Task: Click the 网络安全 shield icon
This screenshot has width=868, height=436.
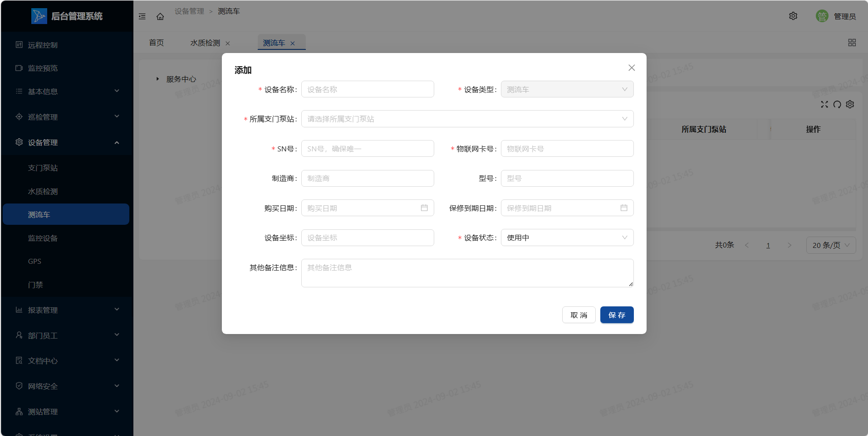Action: [x=19, y=386]
